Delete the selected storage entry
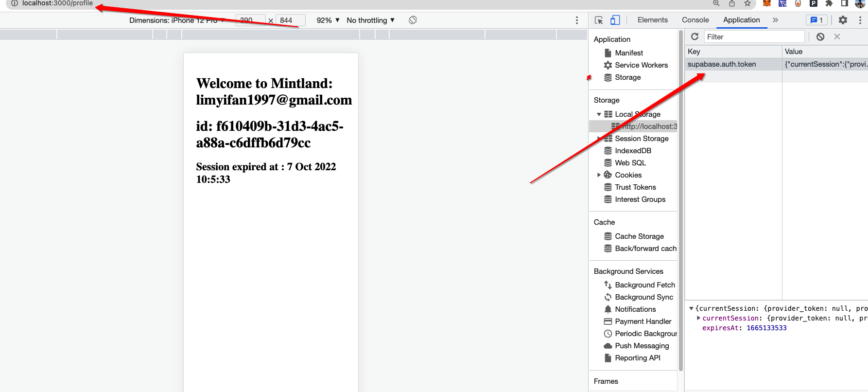868x392 pixels. coord(837,36)
